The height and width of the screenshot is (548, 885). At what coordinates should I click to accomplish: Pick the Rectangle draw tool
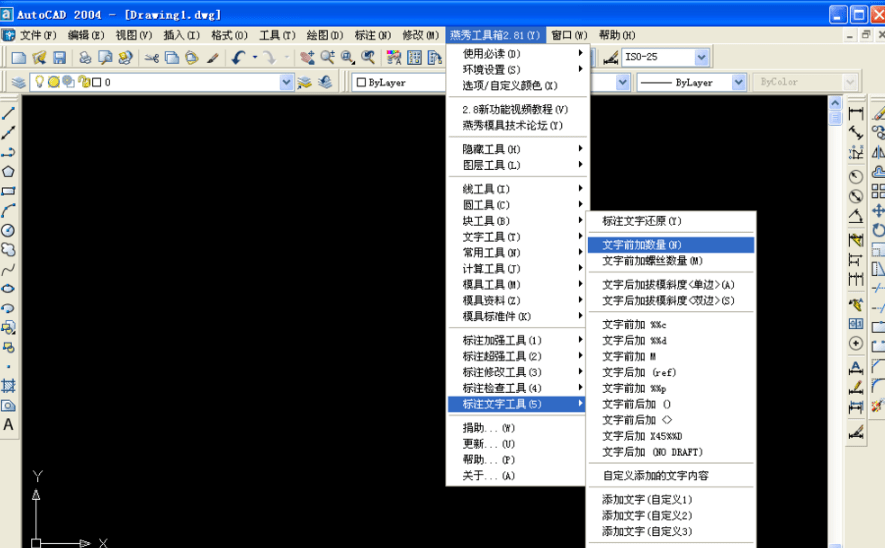click(x=9, y=191)
